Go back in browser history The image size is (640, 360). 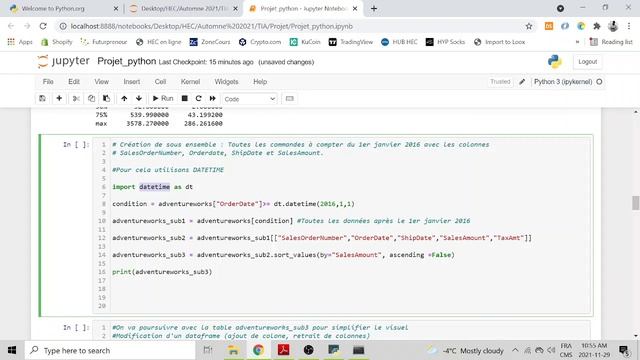pyautogui.click(x=11, y=26)
